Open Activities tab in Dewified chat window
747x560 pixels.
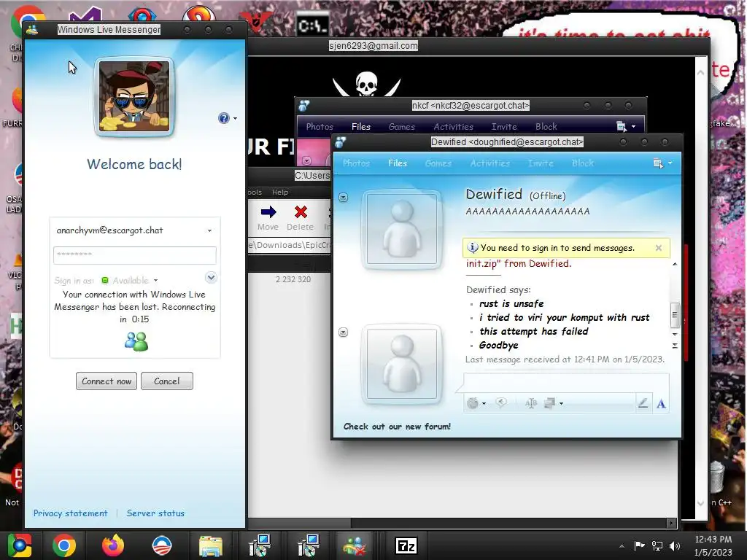click(x=489, y=163)
